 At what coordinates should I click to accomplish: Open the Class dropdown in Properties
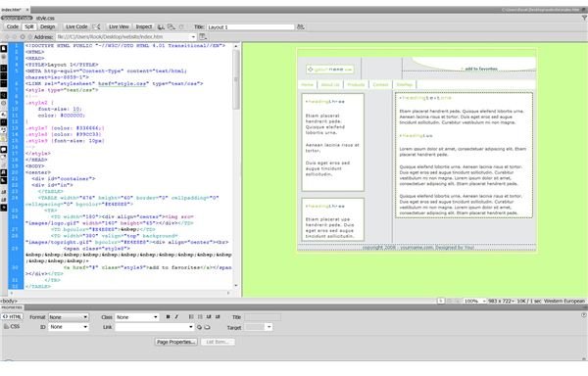point(137,317)
